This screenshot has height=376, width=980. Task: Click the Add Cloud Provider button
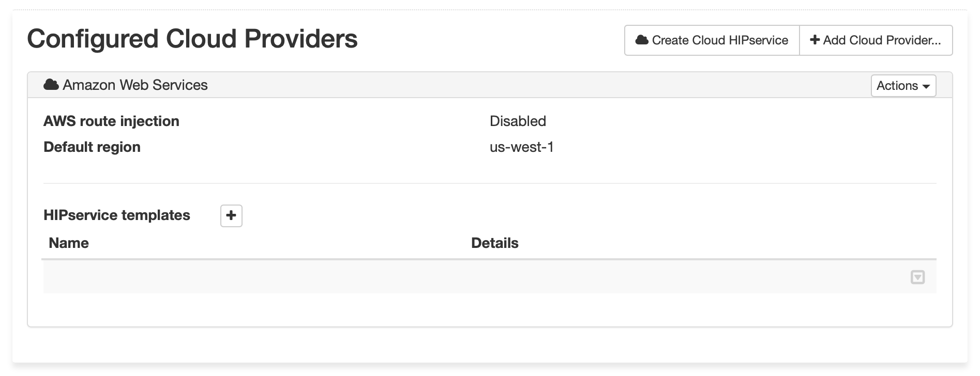[876, 40]
